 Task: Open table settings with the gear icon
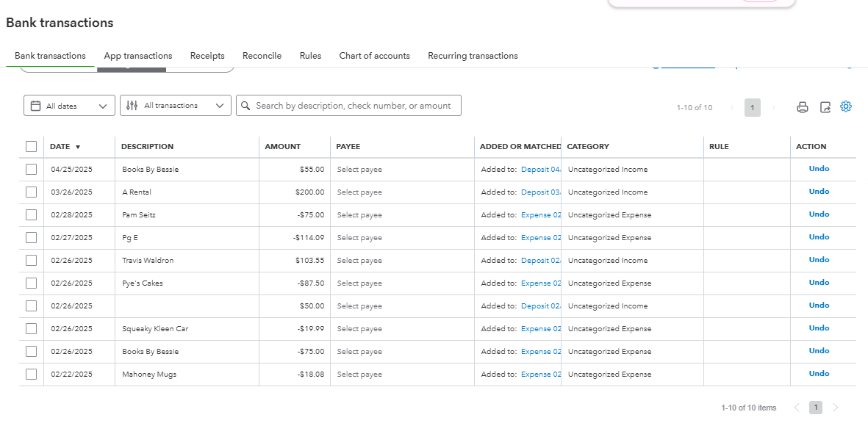846,106
